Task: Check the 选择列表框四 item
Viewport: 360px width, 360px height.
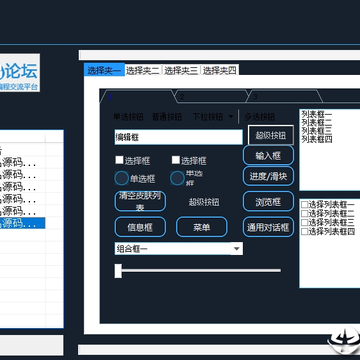Action: click(x=305, y=231)
